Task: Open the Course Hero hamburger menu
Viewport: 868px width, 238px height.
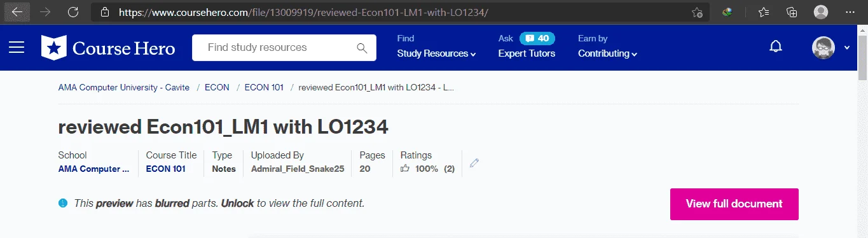Action: click(x=16, y=48)
